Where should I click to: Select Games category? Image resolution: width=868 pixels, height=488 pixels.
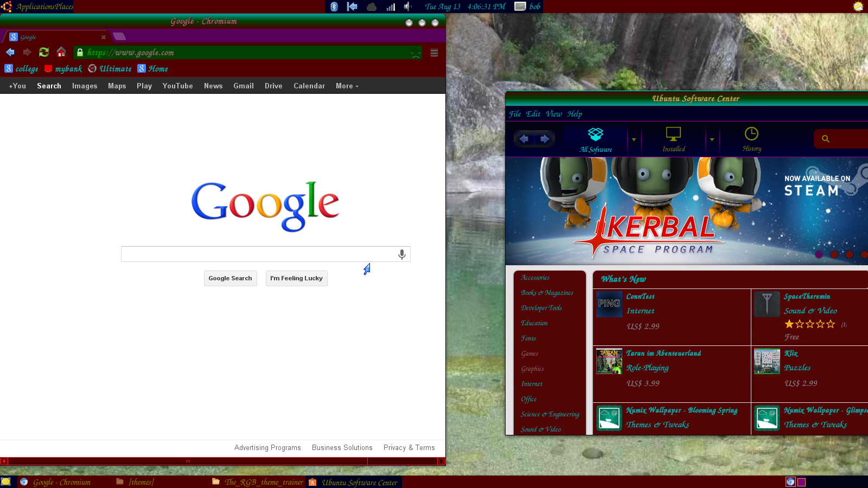pos(529,354)
